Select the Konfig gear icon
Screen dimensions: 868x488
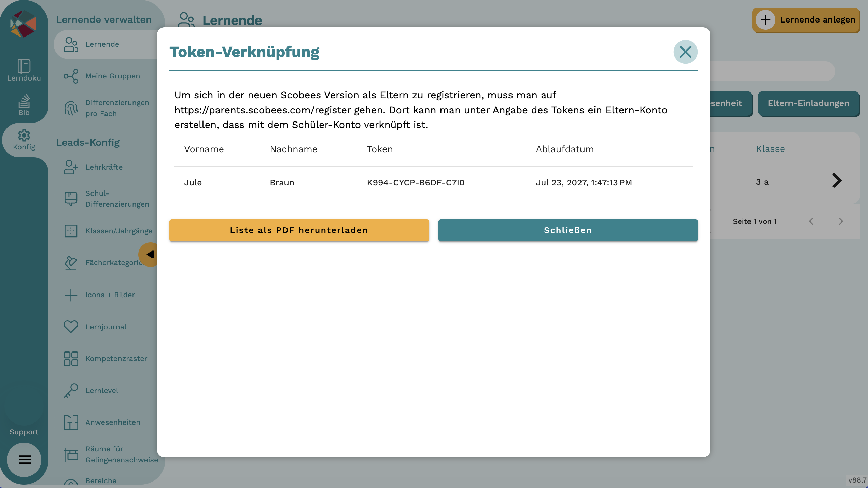click(x=24, y=135)
